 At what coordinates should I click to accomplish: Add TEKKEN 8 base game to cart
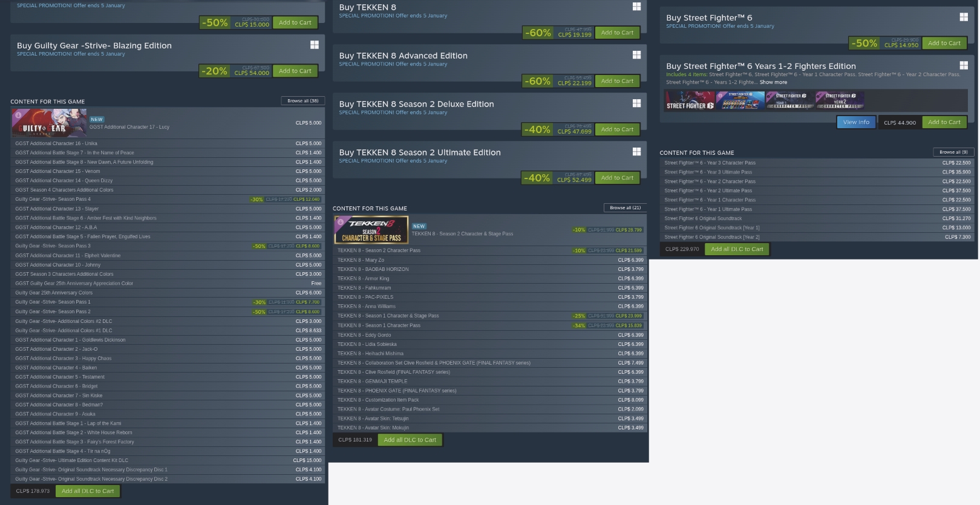point(617,33)
